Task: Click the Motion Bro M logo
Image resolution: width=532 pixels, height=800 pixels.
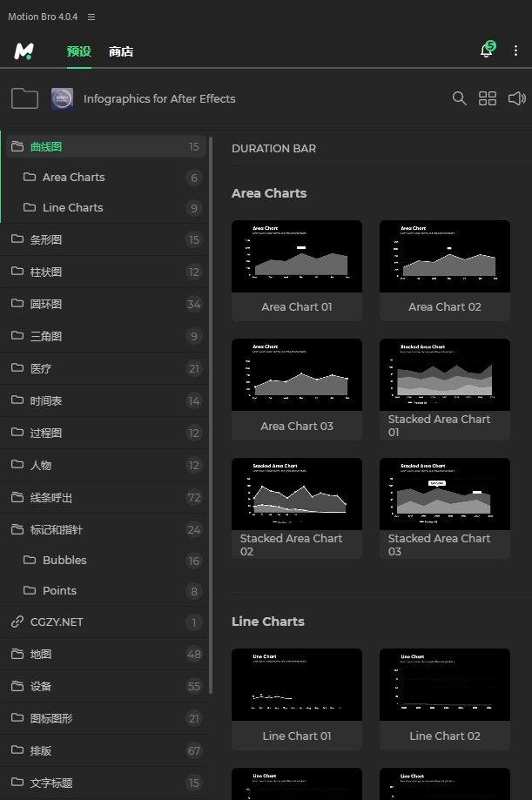Action: pyautogui.click(x=24, y=51)
